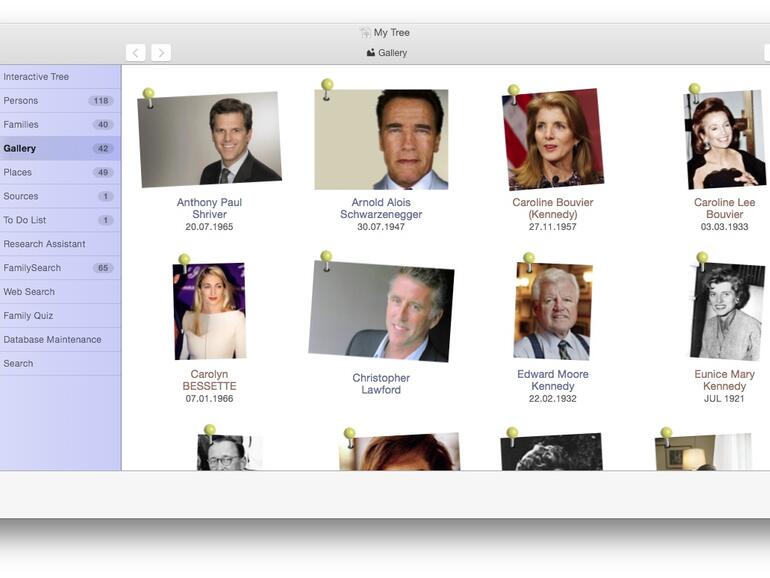Click the pushpin on Eunice Mary Kennedy's photo
The image size is (770, 578).
(x=702, y=261)
